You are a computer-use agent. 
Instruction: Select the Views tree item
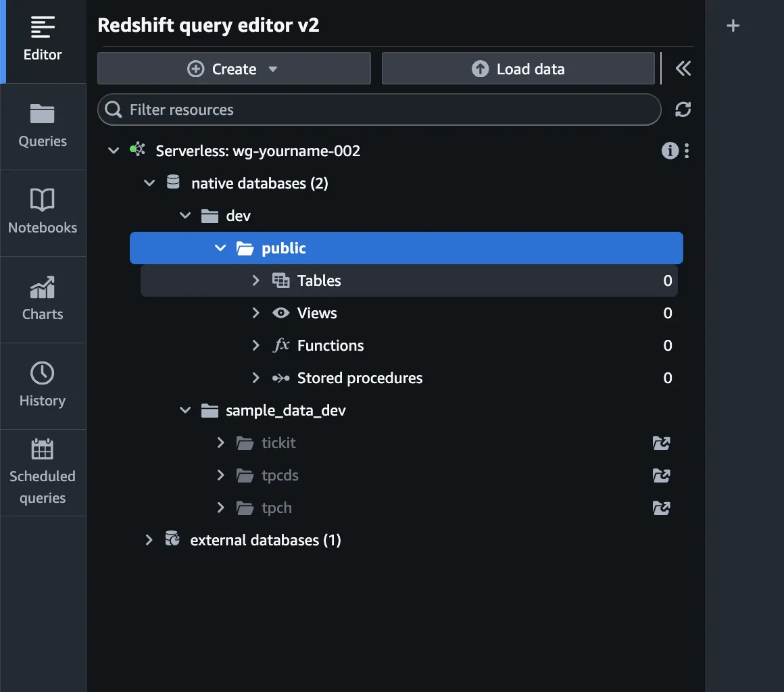(x=317, y=313)
